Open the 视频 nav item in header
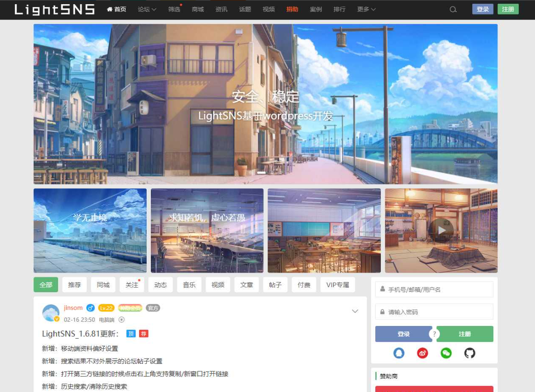This screenshot has width=535, height=392. click(x=268, y=9)
